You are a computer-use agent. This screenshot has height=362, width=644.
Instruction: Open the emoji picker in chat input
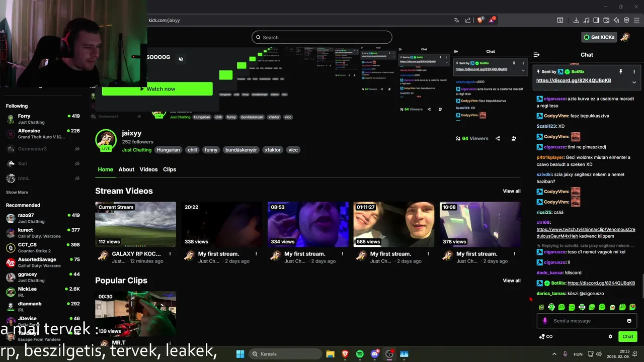[x=629, y=321]
